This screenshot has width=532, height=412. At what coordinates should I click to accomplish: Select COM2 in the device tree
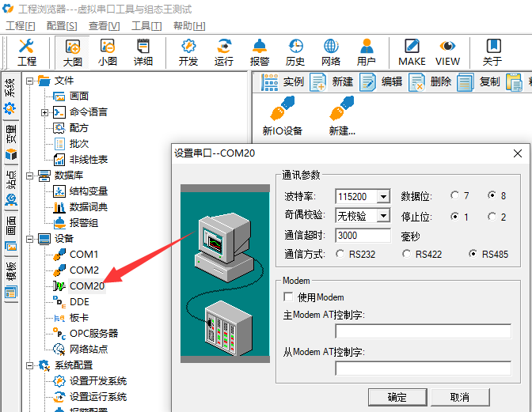click(84, 270)
